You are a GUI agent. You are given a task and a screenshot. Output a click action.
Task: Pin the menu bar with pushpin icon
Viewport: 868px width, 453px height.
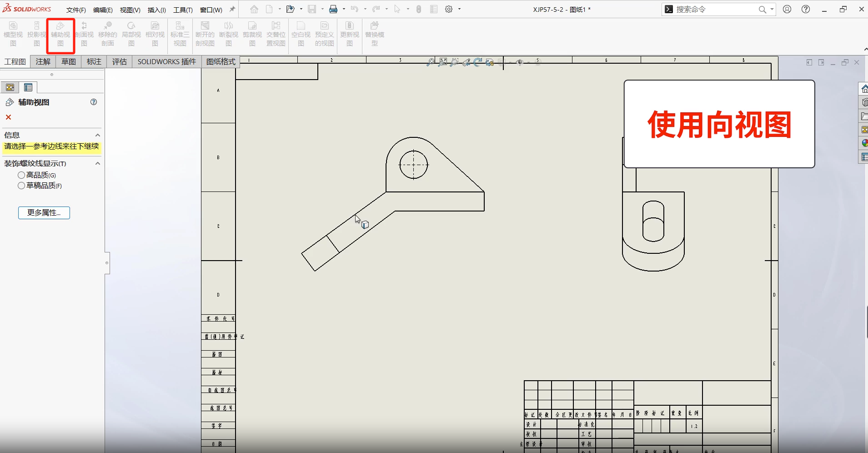[x=232, y=9]
